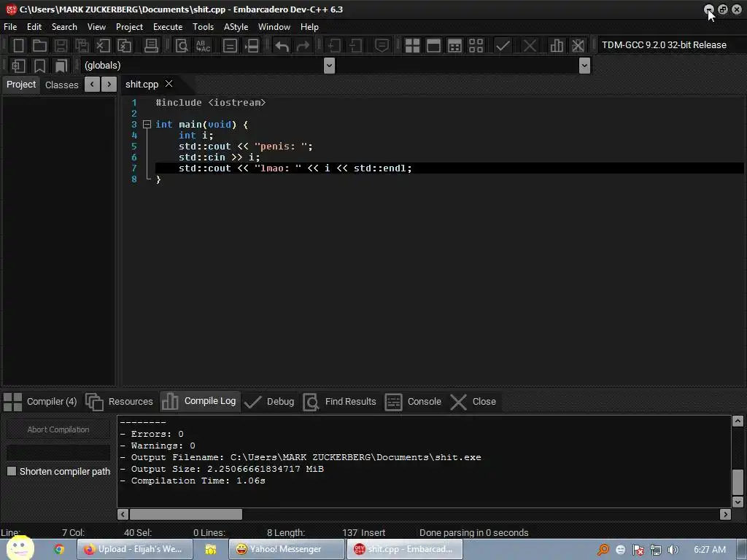747x560 pixels.
Task: Open the Search menu
Action: 64,27
